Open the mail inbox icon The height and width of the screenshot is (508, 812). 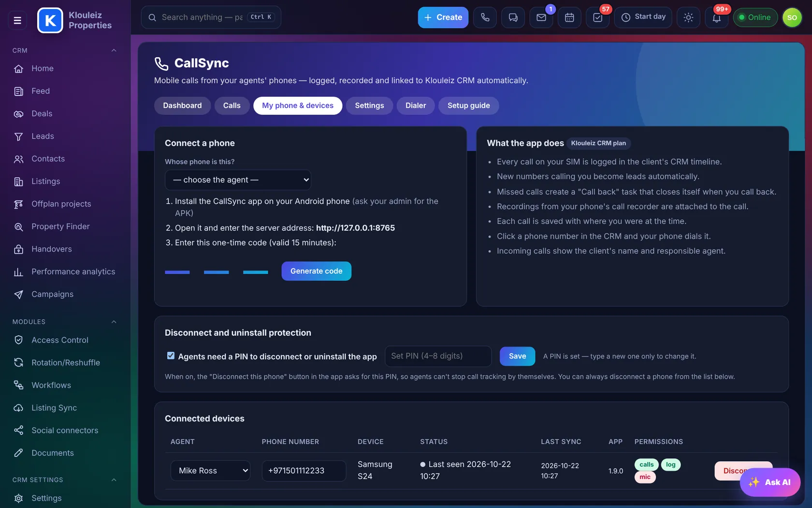click(541, 17)
